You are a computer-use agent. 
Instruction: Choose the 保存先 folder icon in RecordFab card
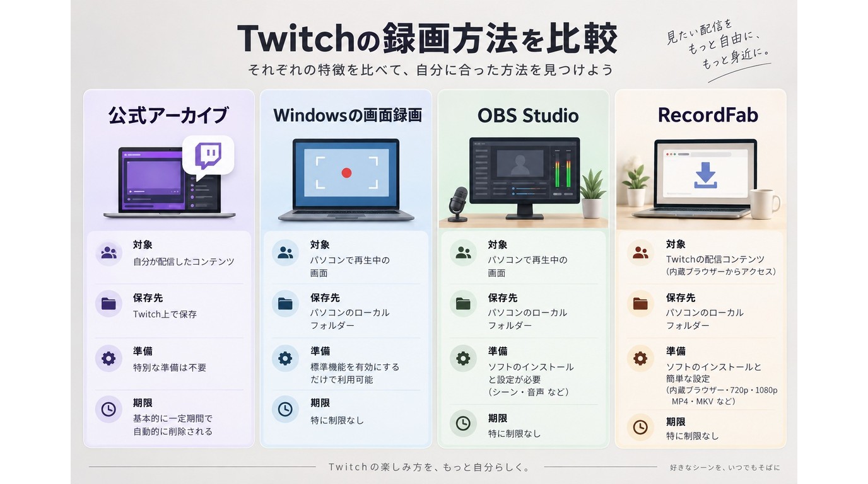(640, 304)
